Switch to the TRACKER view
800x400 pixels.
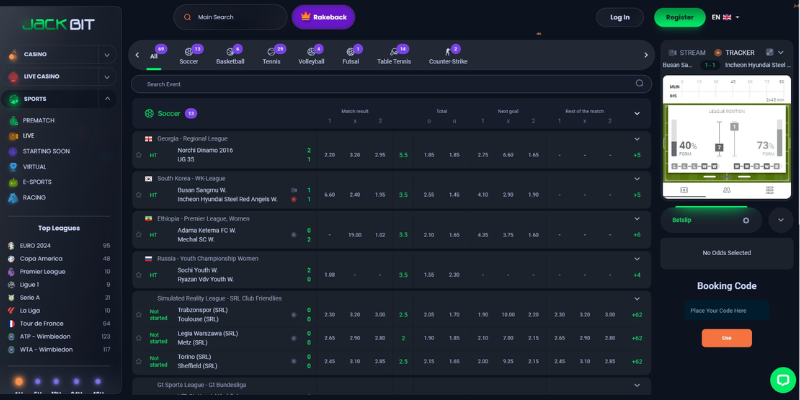coord(734,53)
